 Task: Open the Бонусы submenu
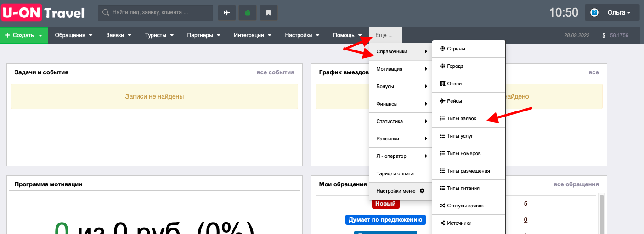coord(401,86)
